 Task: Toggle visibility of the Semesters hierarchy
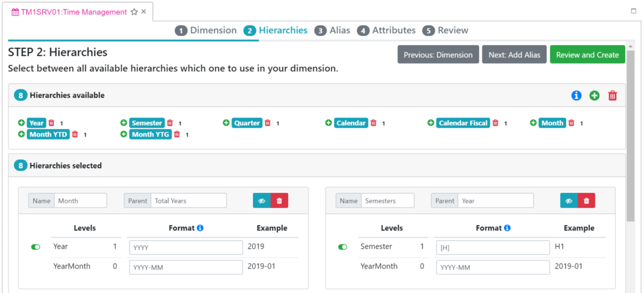569,201
